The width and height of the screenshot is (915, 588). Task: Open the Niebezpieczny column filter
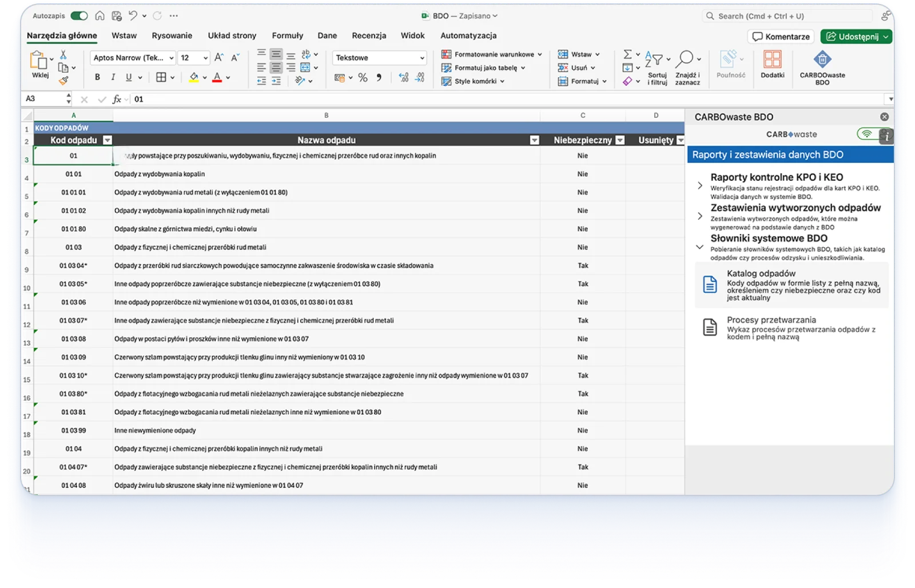620,140
